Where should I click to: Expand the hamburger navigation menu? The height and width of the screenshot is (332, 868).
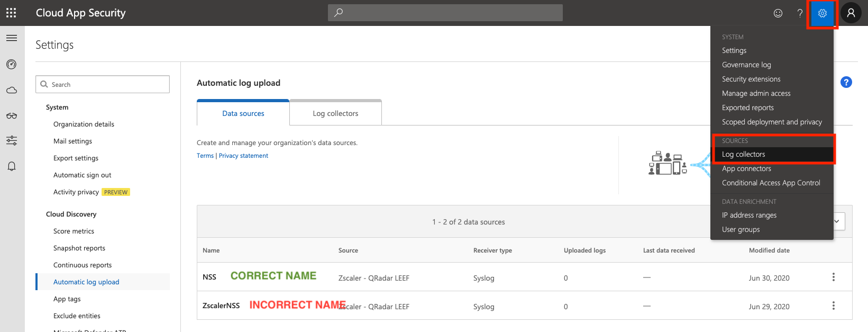tap(12, 38)
